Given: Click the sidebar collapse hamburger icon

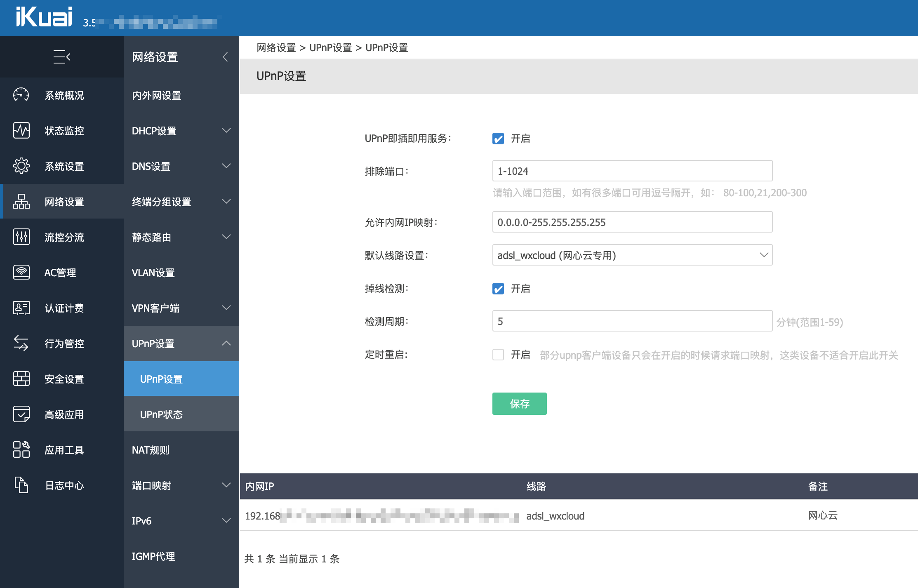Looking at the screenshot, I should tap(62, 57).
